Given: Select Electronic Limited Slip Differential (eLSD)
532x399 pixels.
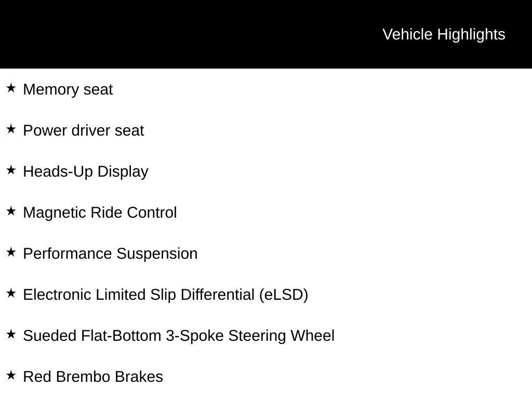Looking at the screenshot, I should click(x=166, y=295).
